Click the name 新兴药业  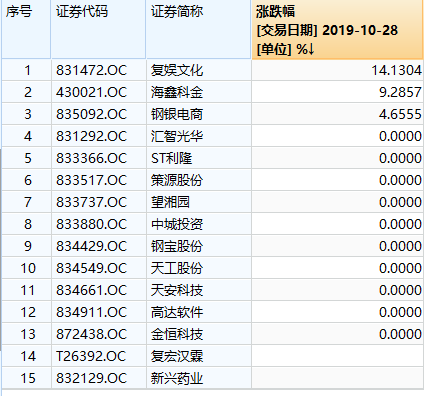177,378
